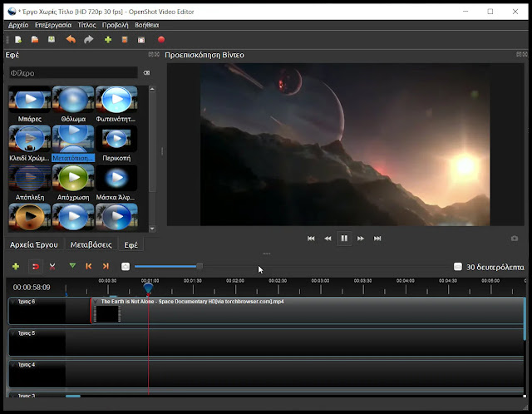The image size is (532, 414).
Task: Click the preview snapshot camera icon
Action: pyautogui.click(x=515, y=239)
